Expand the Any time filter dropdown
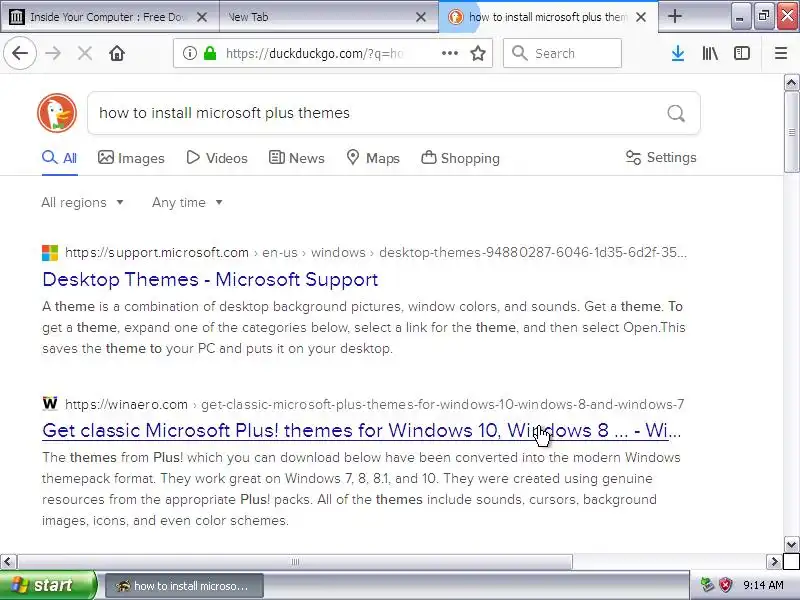 coord(187,203)
